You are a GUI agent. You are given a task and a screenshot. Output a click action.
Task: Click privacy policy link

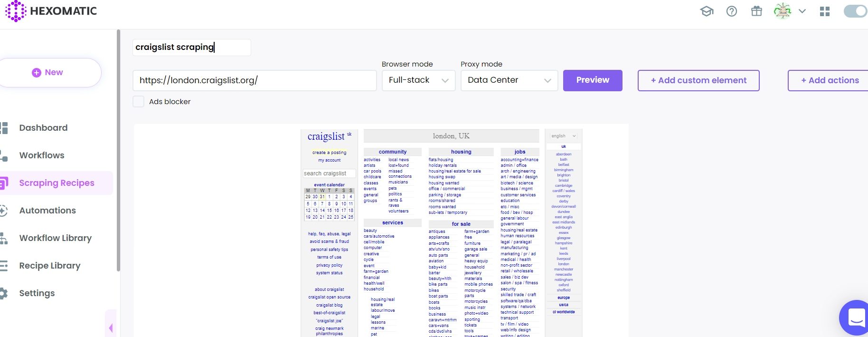(x=329, y=265)
